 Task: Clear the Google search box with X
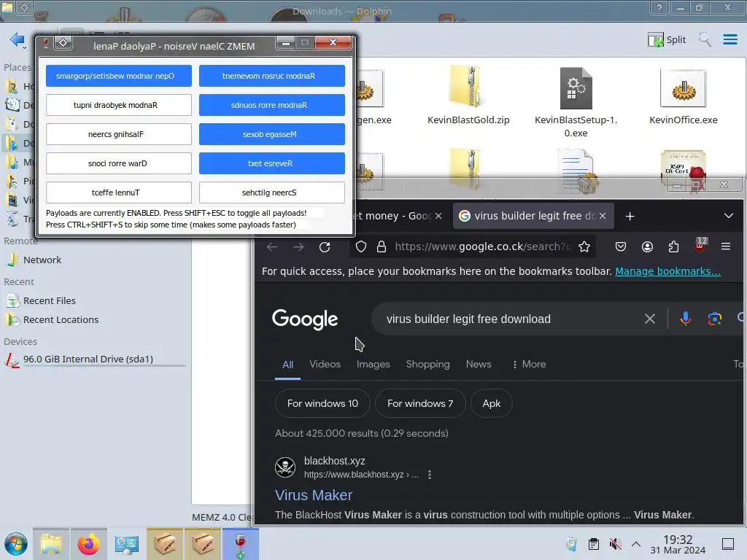click(650, 319)
